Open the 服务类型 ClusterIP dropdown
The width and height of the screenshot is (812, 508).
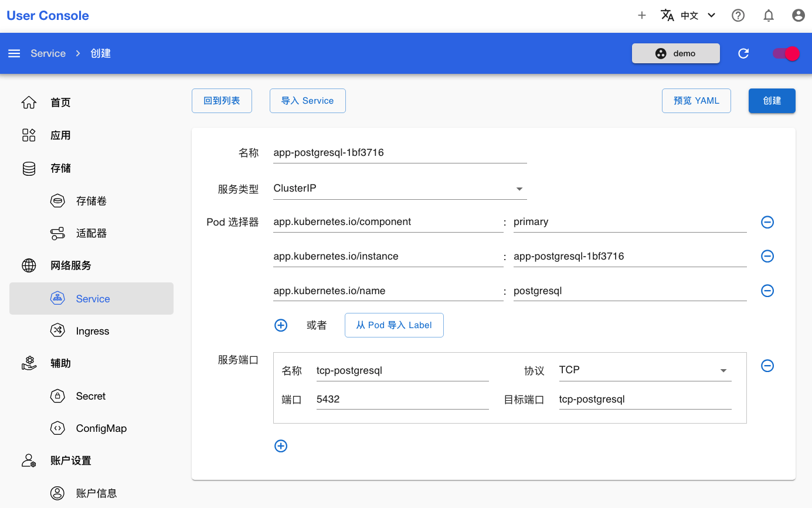[x=400, y=189]
